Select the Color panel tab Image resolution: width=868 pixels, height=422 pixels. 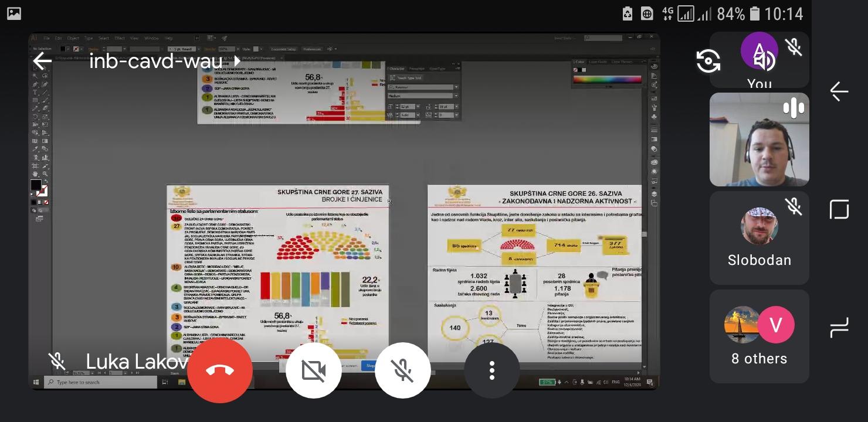(x=579, y=62)
